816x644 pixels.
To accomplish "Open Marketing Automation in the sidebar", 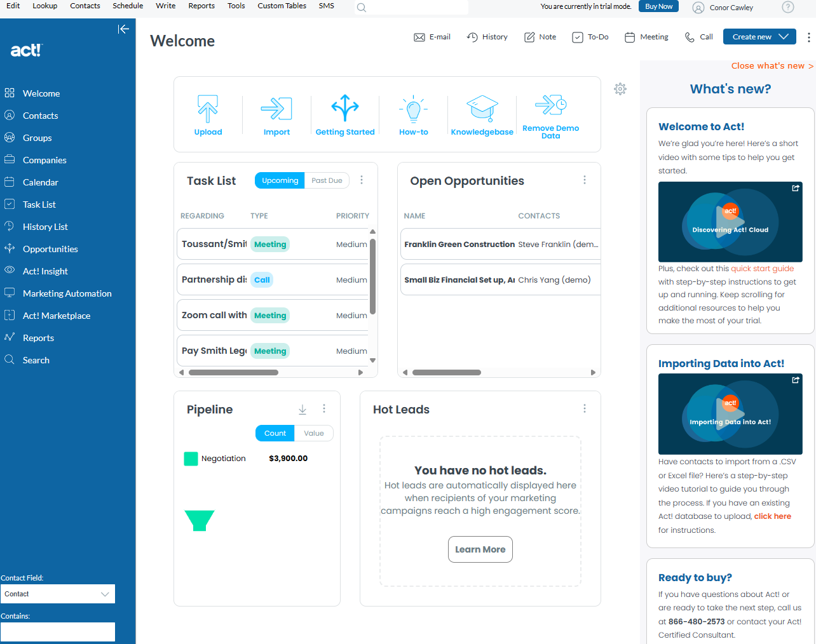I will point(67,293).
